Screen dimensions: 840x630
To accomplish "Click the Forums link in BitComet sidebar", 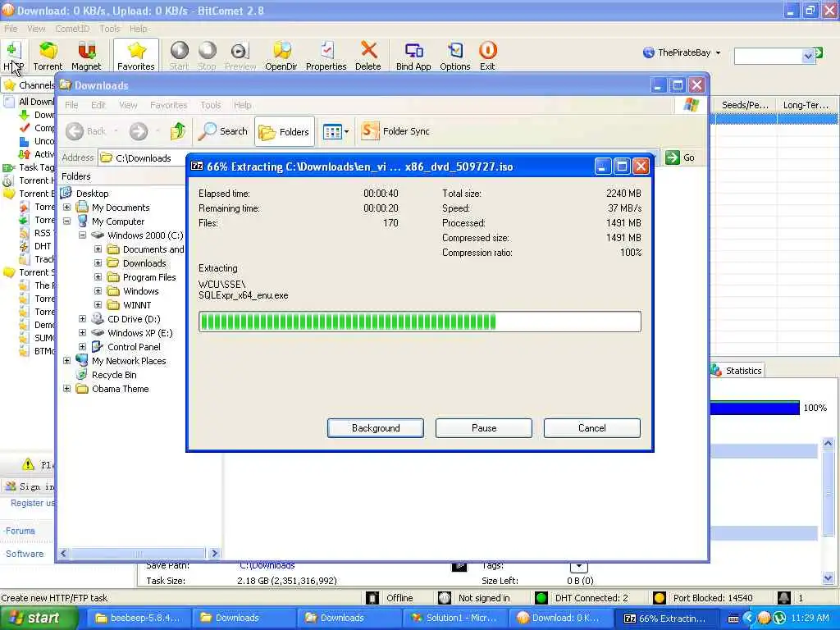I will 21,531.
